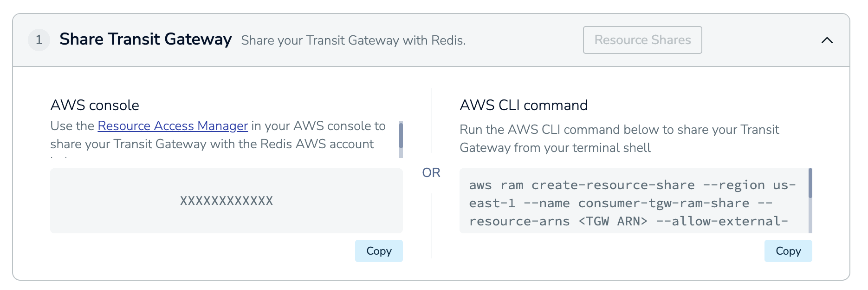The image size is (868, 290).
Task: Click the Resource Shares button
Action: [x=642, y=40]
